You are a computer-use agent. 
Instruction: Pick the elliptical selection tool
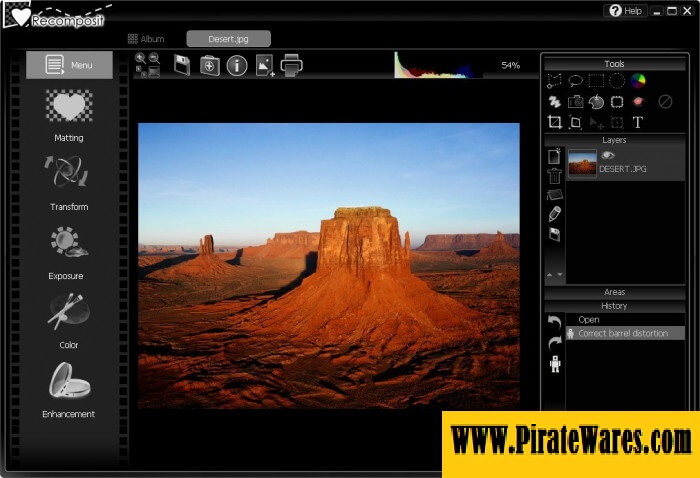(617, 81)
